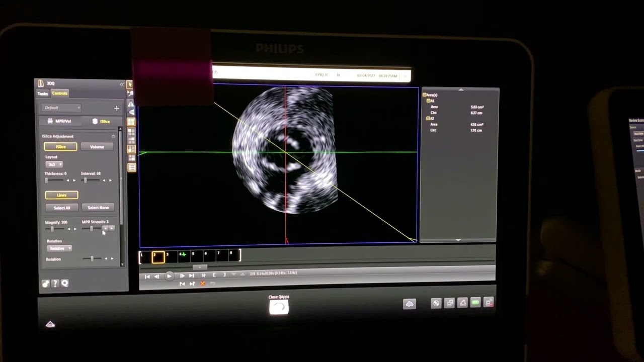Click the Select All button
The image size is (644, 362).
tap(62, 208)
